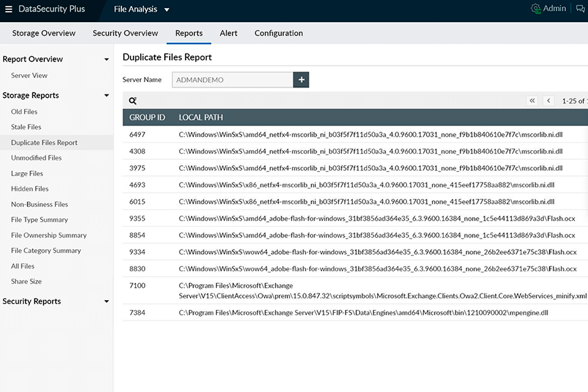Collapse the Report Overview section
588x392 pixels.
click(107, 59)
